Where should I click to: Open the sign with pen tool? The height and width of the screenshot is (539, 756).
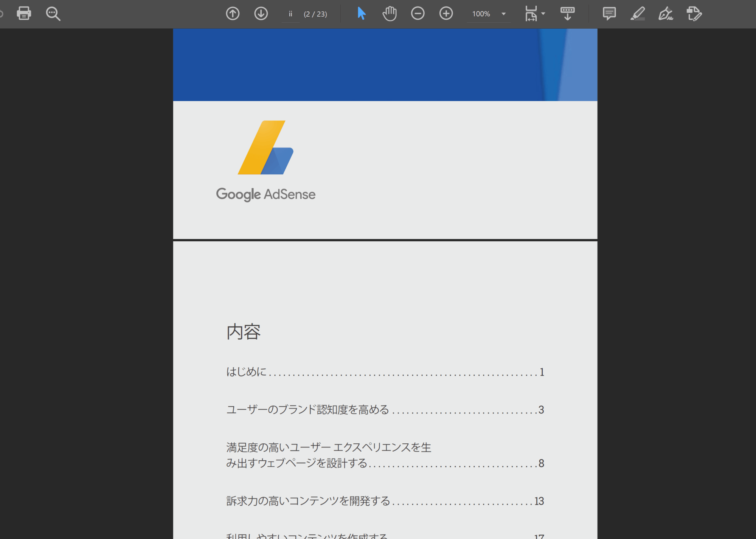pos(666,14)
